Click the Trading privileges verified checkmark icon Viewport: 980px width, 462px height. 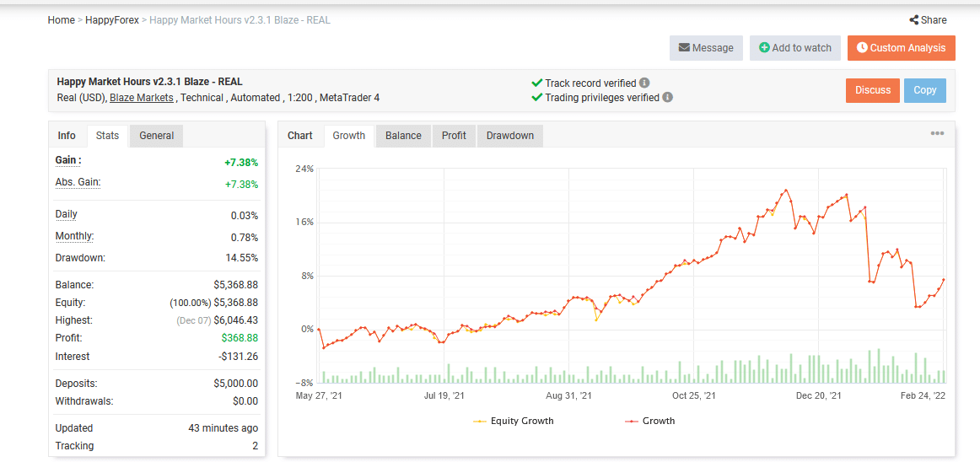click(x=536, y=98)
